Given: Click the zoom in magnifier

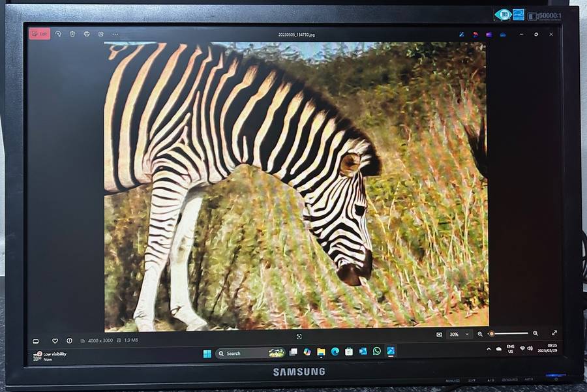Looking at the screenshot, I should click(535, 333).
